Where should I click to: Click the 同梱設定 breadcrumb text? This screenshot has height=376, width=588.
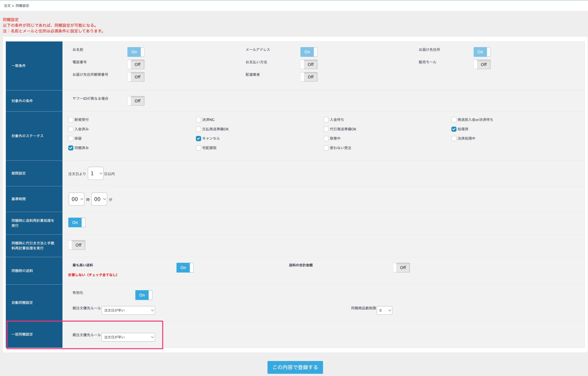click(22, 6)
